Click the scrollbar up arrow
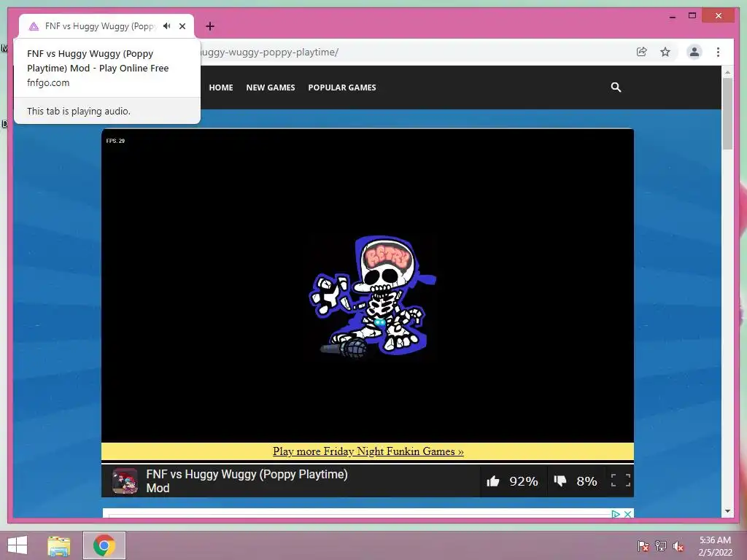The height and width of the screenshot is (560, 747). tap(727, 72)
